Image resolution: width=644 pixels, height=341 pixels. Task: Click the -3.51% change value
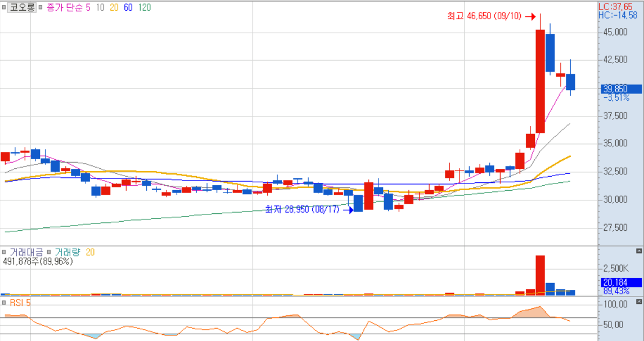616,98
